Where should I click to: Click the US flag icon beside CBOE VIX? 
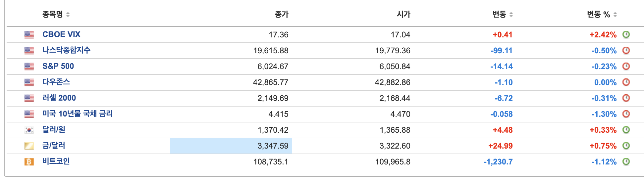[x=29, y=35]
